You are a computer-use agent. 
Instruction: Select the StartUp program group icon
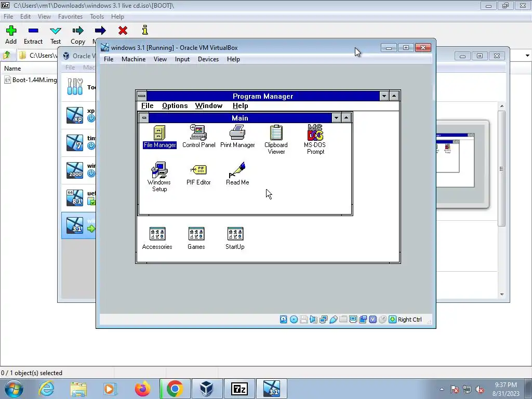tap(235, 238)
